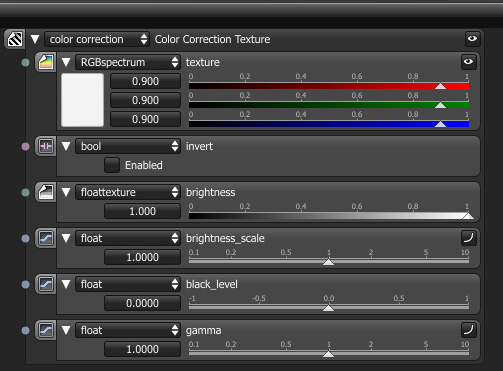The height and width of the screenshot is (371, 503).
Task: Open the RGBspectrum type dropdown
Action: 128,62
